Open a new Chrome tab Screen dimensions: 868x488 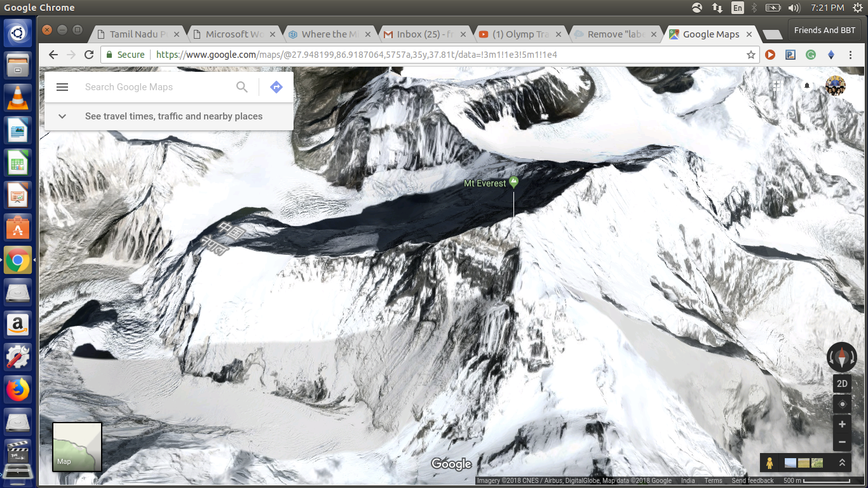pos(771,34)
